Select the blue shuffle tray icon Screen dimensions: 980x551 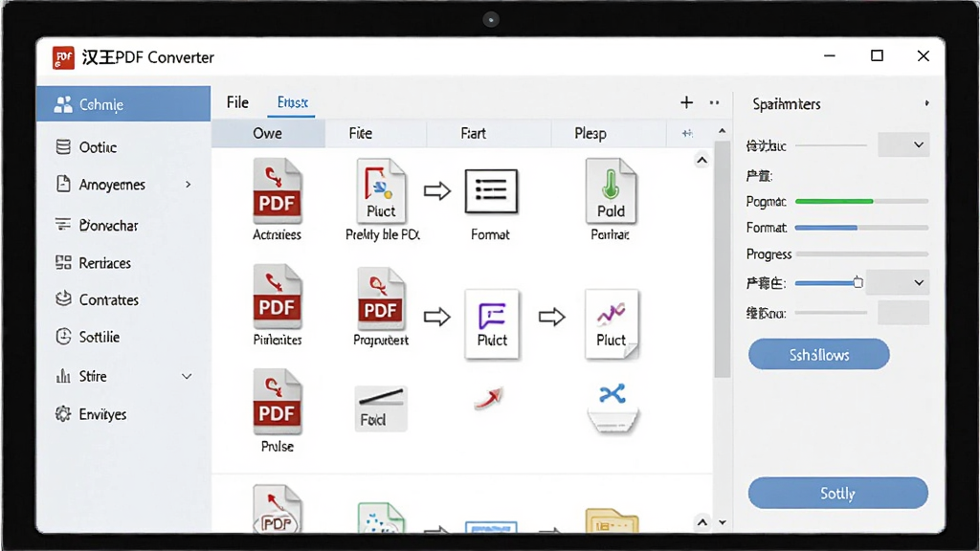pyautogui.click(x=612, y=408)
